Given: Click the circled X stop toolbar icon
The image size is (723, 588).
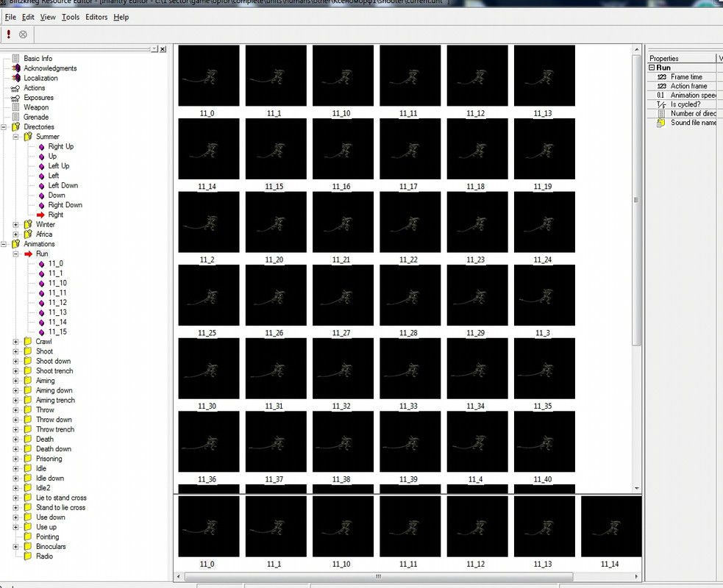Looking at the screenshot, I should click(x=23, y=34).
